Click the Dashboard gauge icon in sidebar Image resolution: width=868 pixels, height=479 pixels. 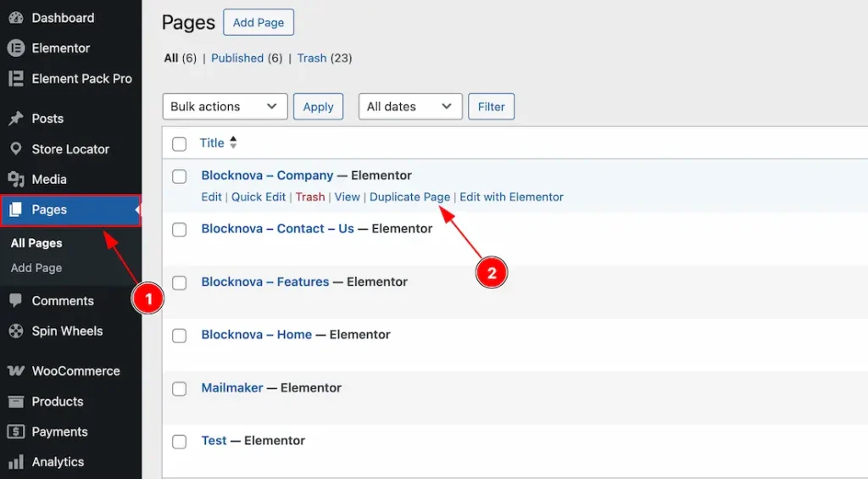[x=15, y=18]
